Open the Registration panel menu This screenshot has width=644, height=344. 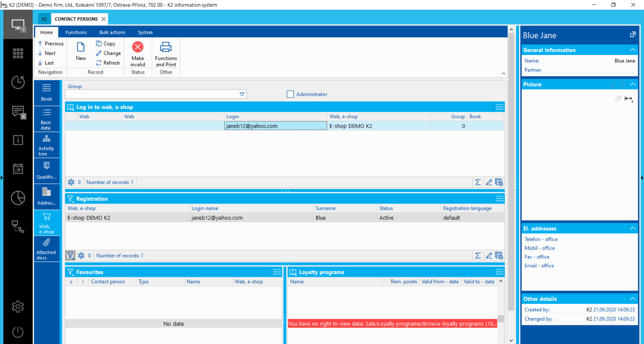point(499,198)
